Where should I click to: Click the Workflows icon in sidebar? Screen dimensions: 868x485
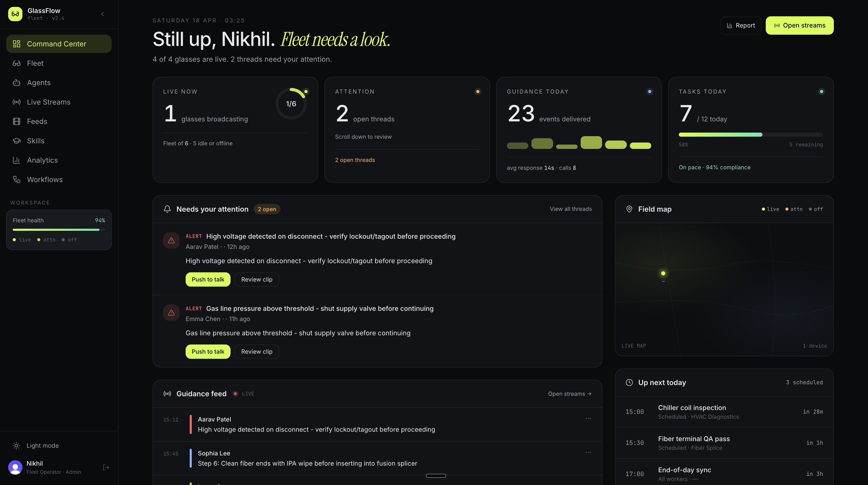[x=17, y=180]
